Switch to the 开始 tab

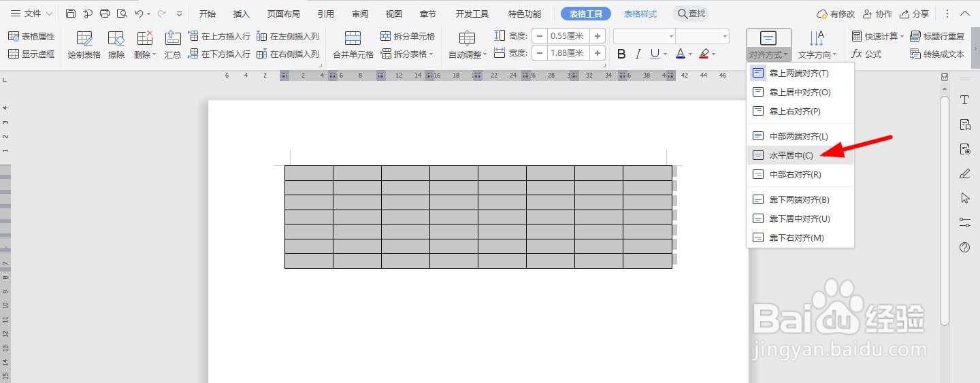click(208, 14)
